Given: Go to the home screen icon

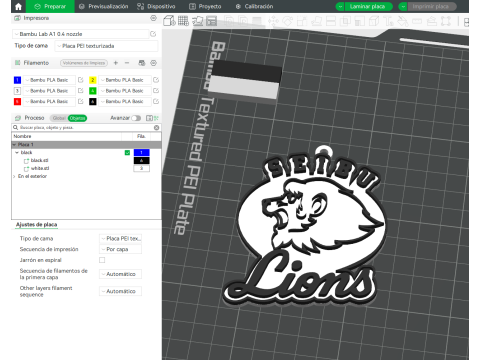Looking at the screenshot, I should pos(18,6).
